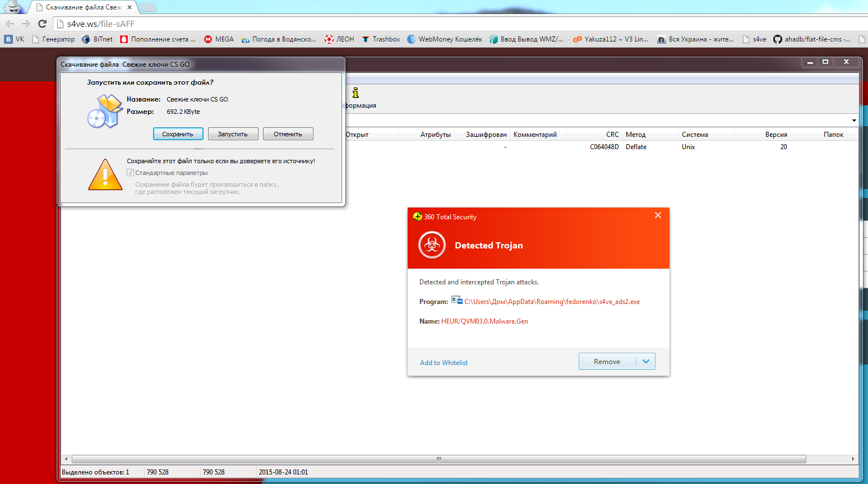Click the Сохранить button in download dialog

point(178,134)
